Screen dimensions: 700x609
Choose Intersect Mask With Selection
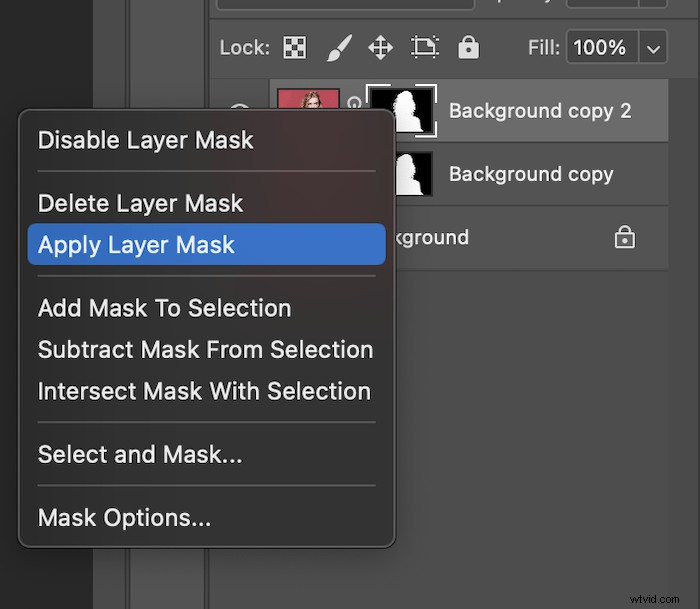(204, 391)
